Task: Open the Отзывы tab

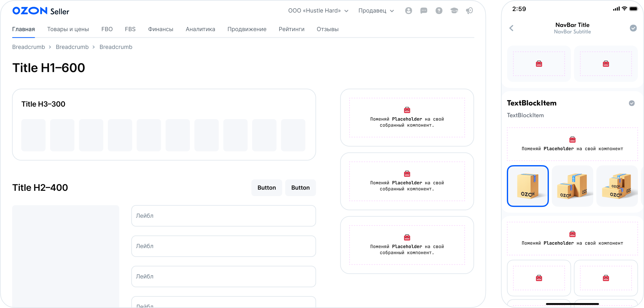Action: tap(328, 29)
